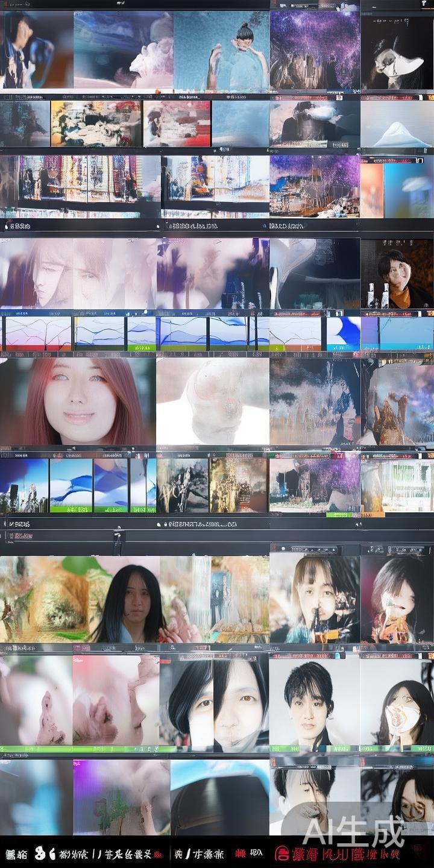Open the short-haired man portrait on gray background

(314, 702)
